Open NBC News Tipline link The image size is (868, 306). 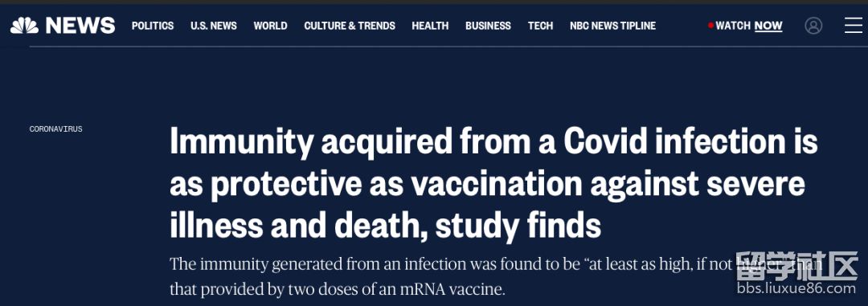point(612,26)
